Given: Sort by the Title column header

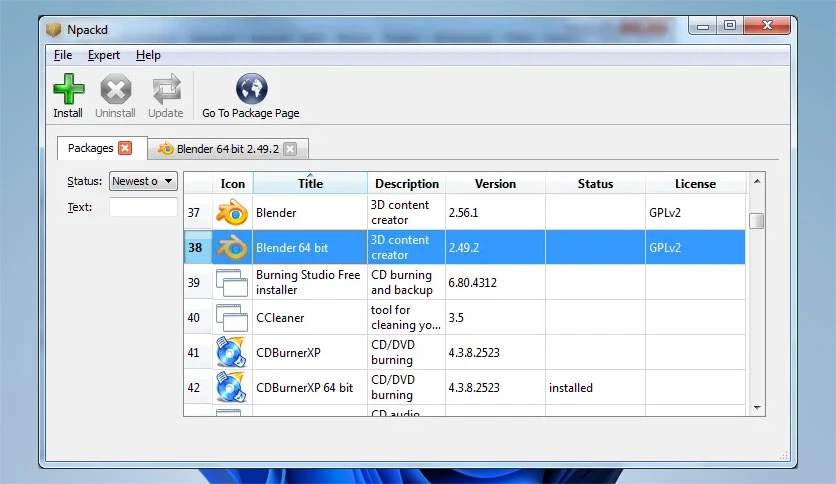Looking at the screenshot, I should 310,183.
